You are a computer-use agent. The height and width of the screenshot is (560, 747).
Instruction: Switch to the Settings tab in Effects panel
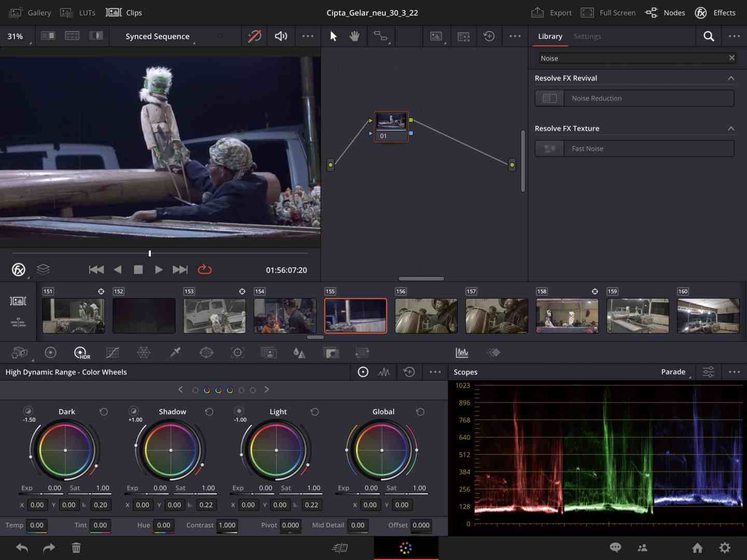(x=587, y=36)
